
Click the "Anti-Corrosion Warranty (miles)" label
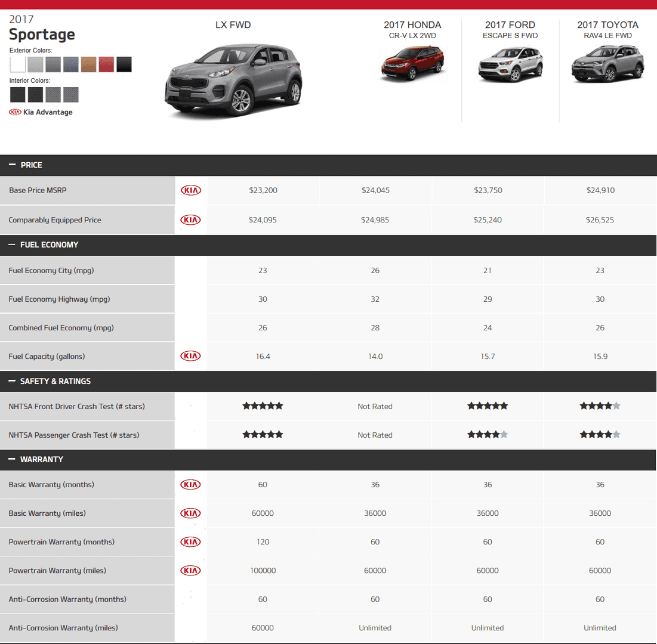click(x=63, y=628)
